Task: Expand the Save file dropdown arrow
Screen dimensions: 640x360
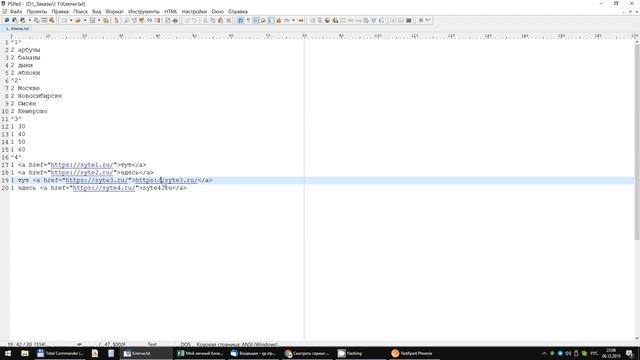Action: 99,20
